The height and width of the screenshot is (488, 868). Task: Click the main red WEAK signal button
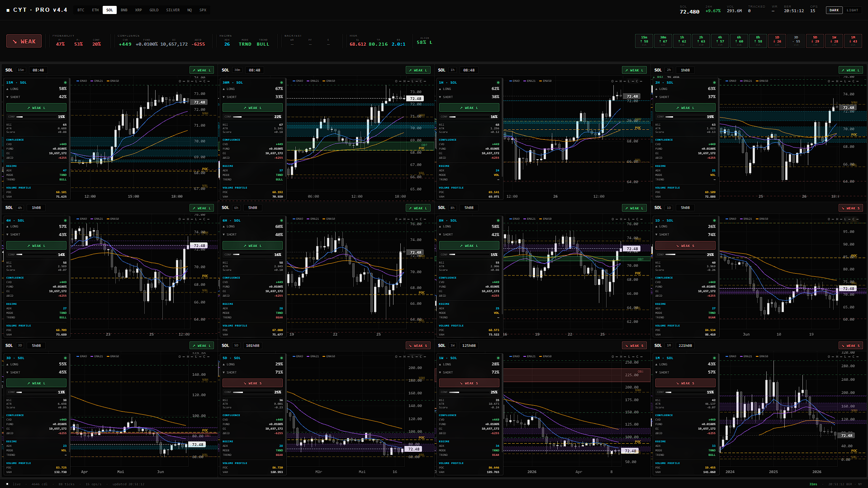[24, 41]
